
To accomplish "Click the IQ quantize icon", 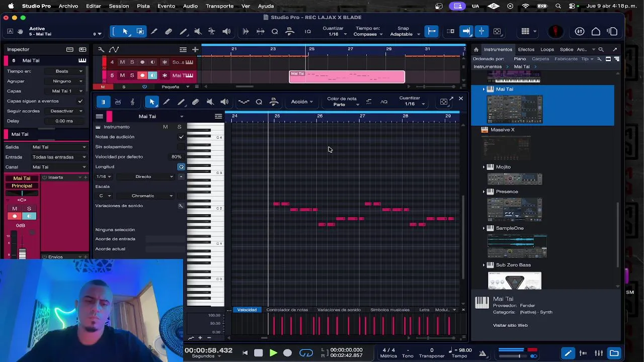I will (x=308, y=31).
